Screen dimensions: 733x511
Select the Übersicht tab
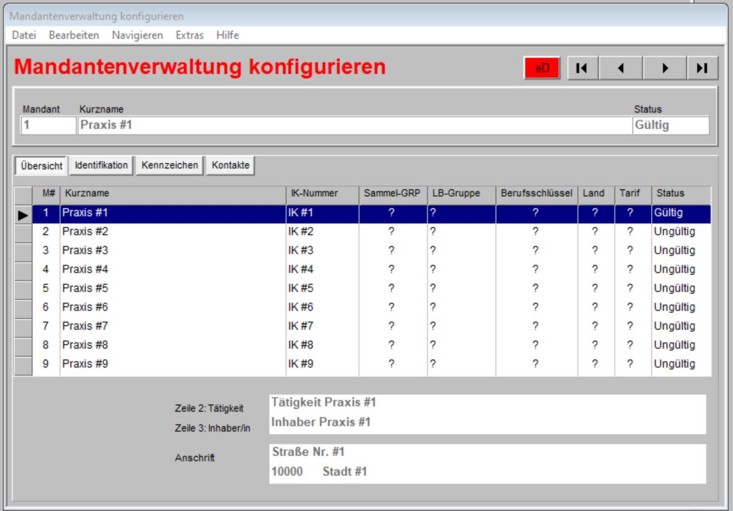click(x=41, y=165)
